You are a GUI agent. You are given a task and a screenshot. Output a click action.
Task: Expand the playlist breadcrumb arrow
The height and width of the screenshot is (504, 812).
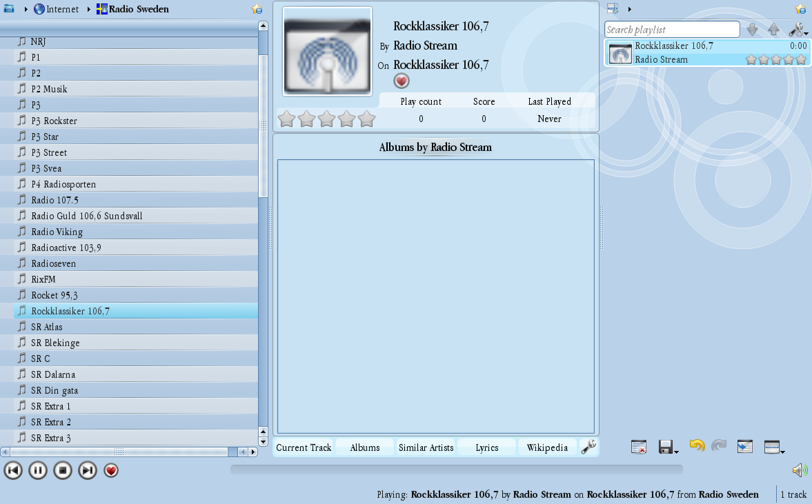[630, 9]
